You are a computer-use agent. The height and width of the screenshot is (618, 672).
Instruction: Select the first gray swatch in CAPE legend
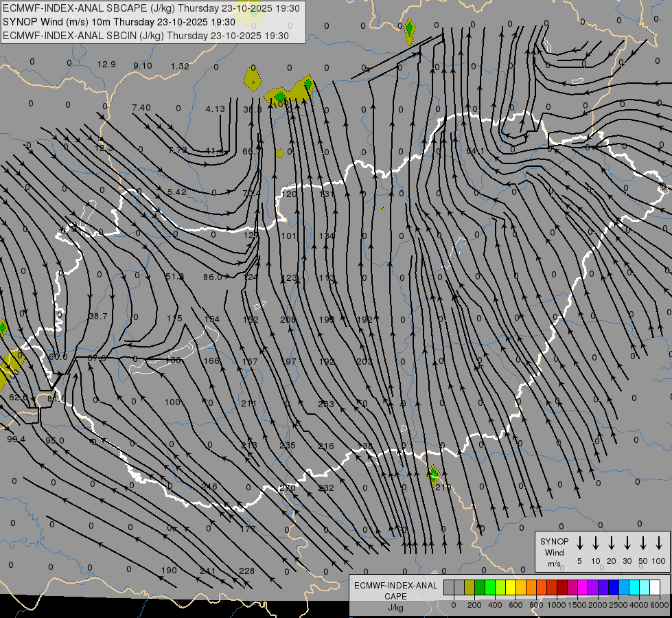pos(449,587)
